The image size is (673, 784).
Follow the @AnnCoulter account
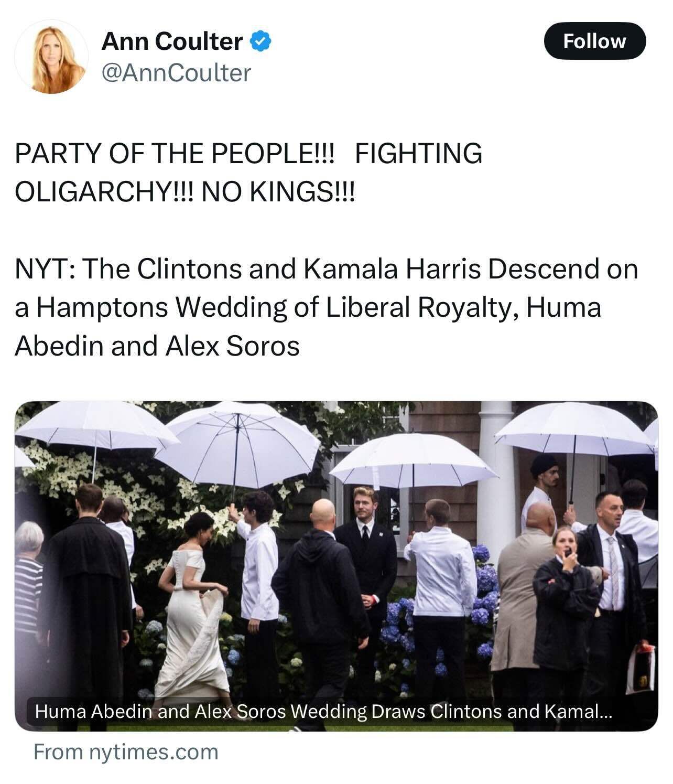[x=594, y=41]
